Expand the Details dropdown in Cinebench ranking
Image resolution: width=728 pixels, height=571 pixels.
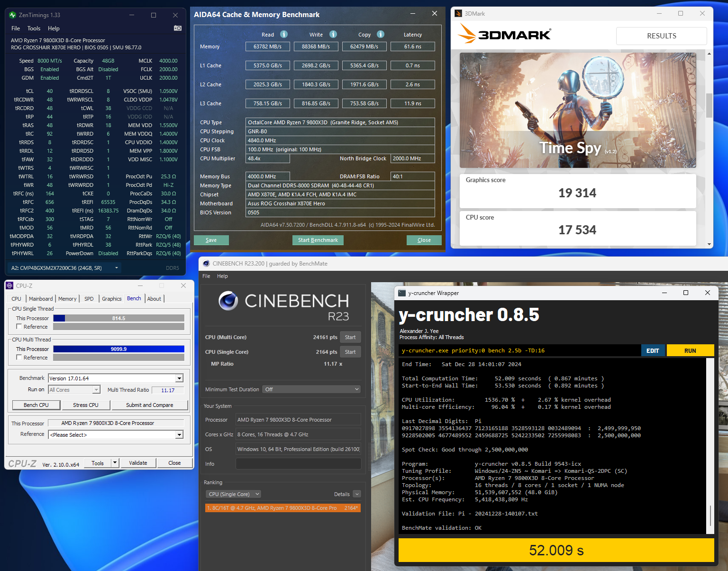[x=357, y=494]
